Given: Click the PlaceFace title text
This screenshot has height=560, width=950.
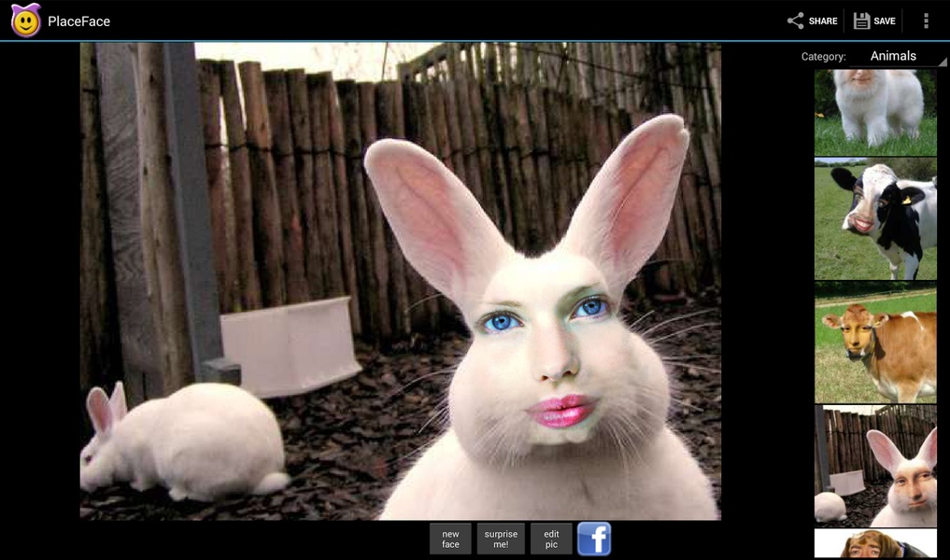Looking at the screenshot, I should coord(78,21).
